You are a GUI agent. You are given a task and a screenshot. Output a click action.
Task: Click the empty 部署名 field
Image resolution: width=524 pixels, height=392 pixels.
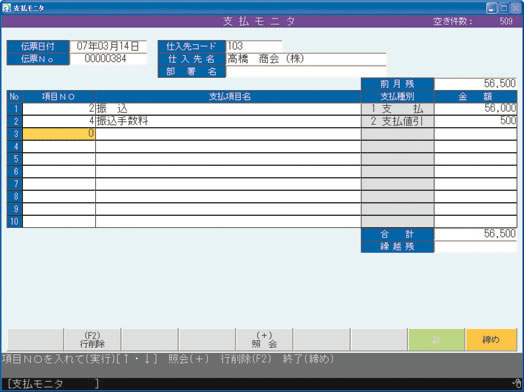click(306, 72)
